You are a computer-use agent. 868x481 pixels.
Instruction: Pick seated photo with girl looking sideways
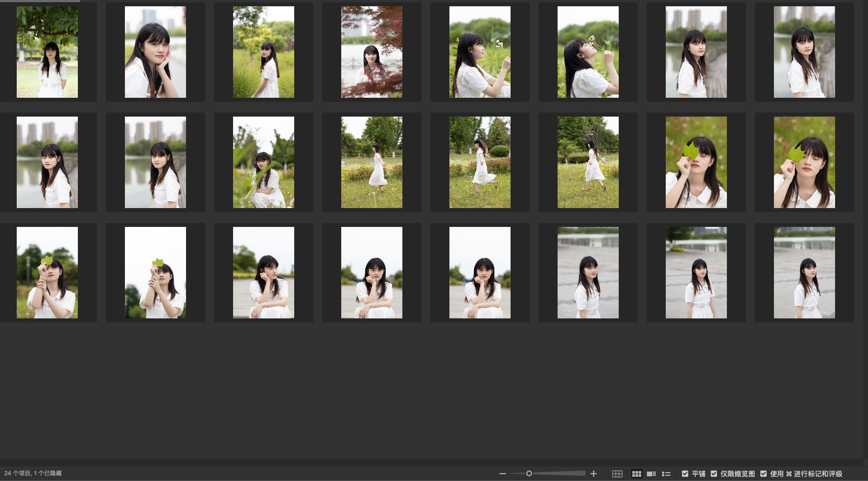[x=263, y=273]
